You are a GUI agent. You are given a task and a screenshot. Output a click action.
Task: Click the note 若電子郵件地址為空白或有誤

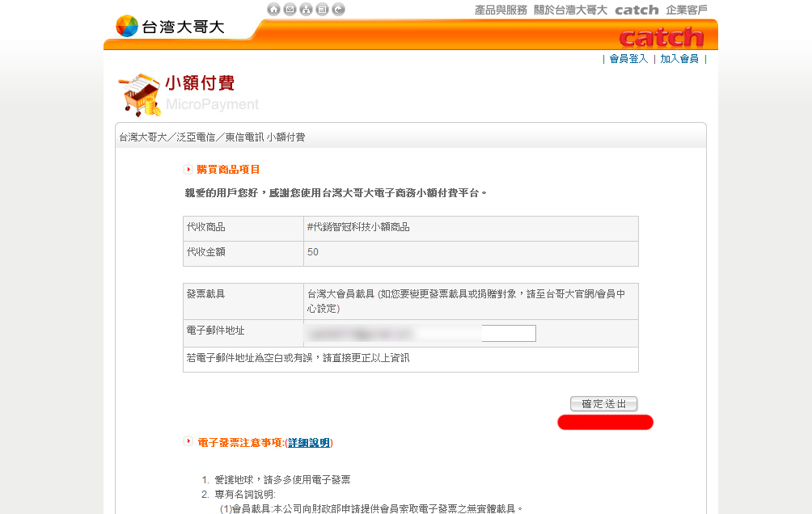pos(298,358)
